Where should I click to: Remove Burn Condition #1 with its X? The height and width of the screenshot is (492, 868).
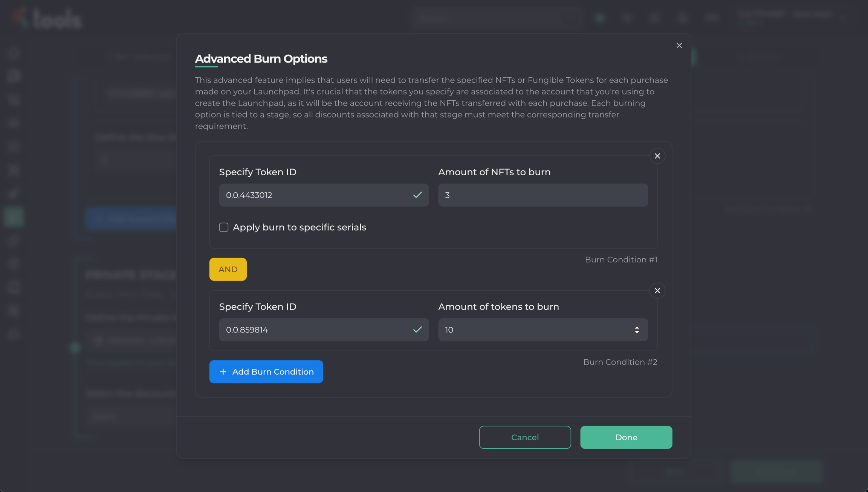(x=657, y=156)
